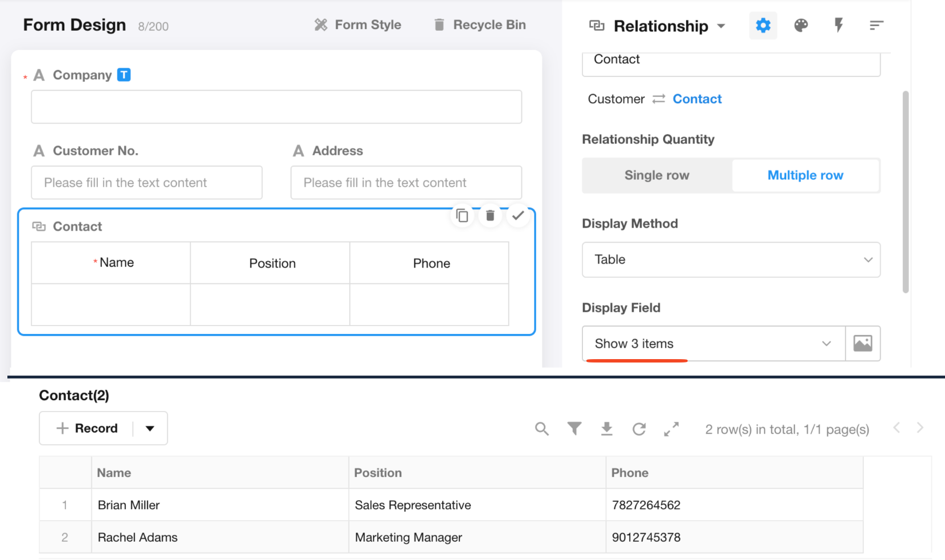Click the copy icon on Contact field

462,216
